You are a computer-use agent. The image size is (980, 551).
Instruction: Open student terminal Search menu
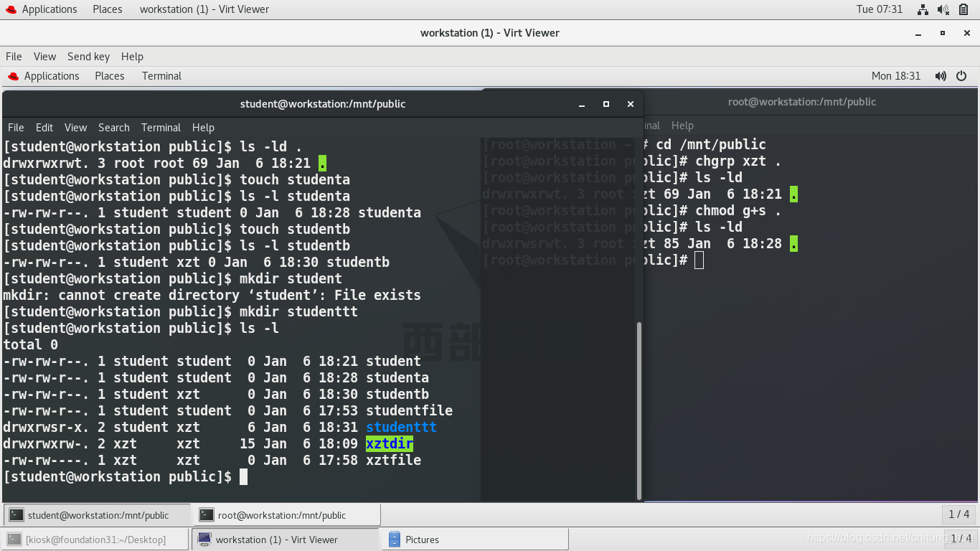point(114,127)
